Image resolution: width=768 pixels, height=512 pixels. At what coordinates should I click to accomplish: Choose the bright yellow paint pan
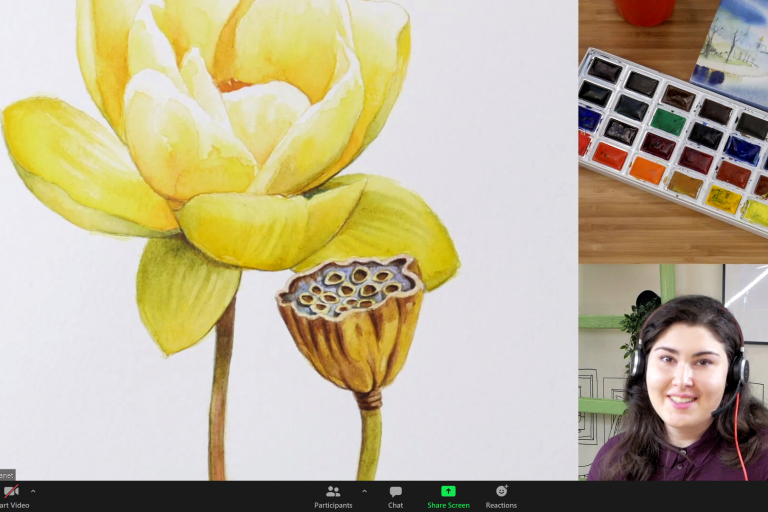pos(725,200)
